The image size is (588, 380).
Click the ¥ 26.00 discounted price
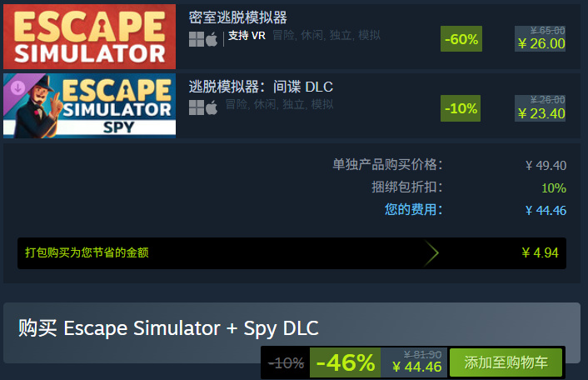pos(541,44)
